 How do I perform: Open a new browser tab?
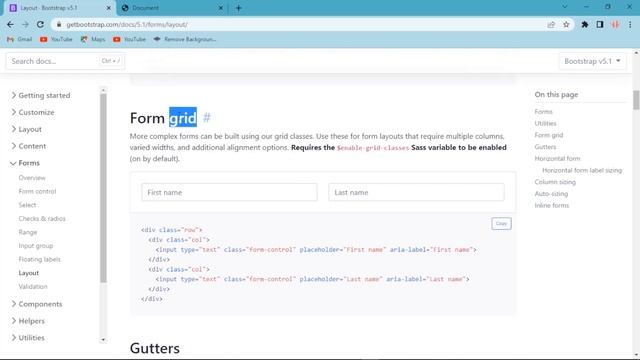click(x=238, y=8)
